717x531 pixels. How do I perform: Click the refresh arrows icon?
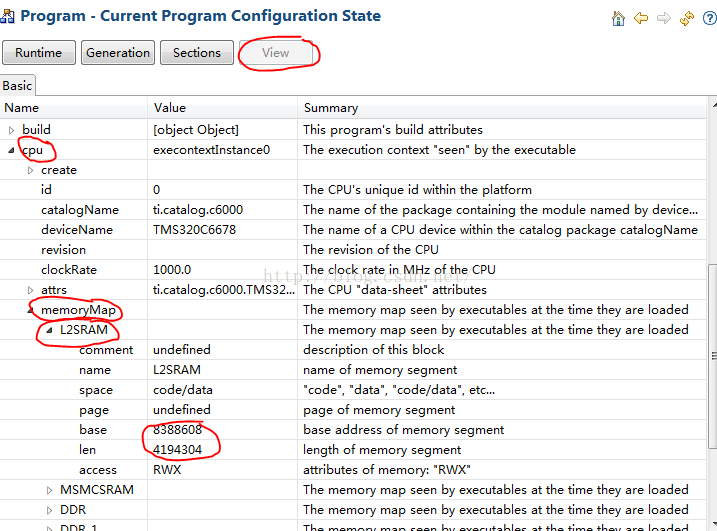tap(686, 18)
